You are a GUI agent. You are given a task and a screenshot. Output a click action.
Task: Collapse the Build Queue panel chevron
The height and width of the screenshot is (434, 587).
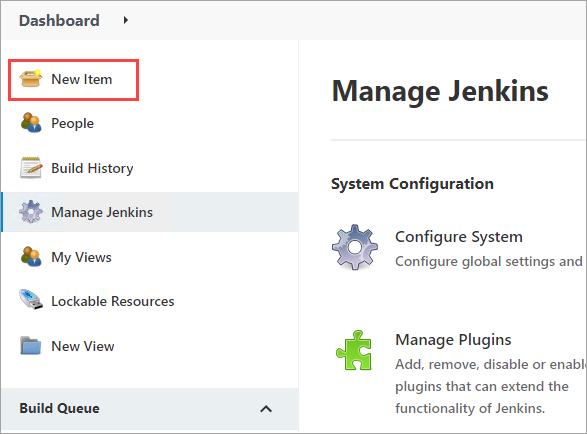[266, 409]
